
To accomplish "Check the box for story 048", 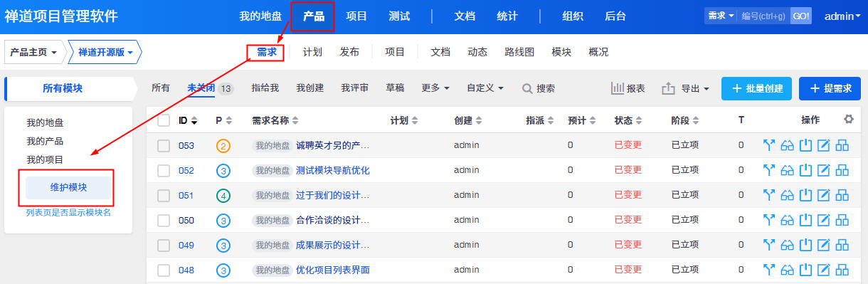I will click(x=164, y=270).
